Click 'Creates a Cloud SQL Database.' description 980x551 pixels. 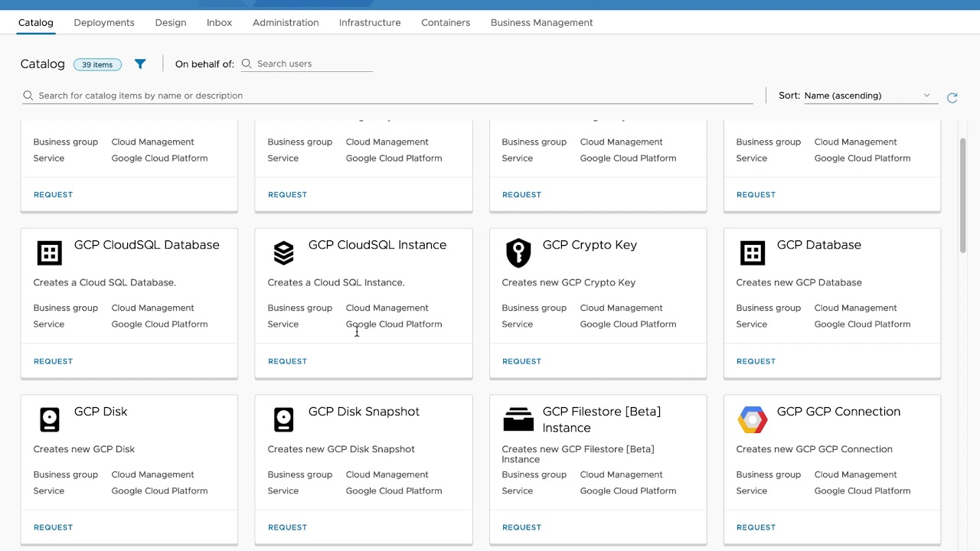(x=105, y=282)
